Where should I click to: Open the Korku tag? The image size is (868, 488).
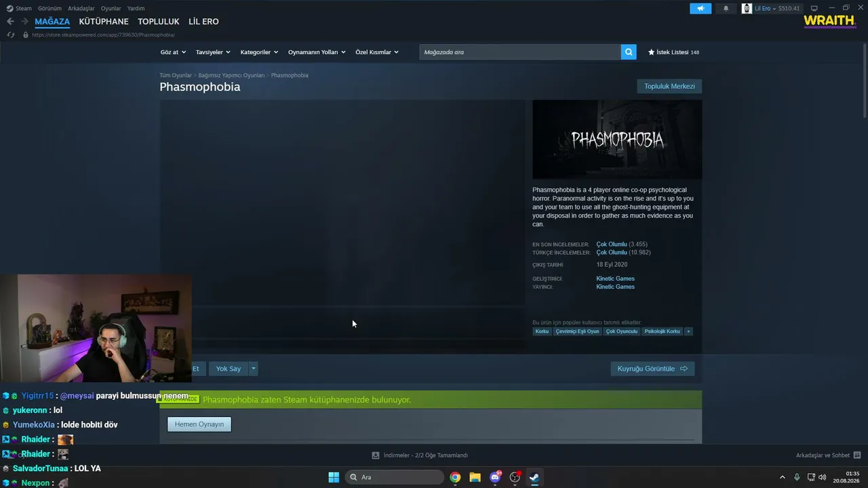coord(542,331)
